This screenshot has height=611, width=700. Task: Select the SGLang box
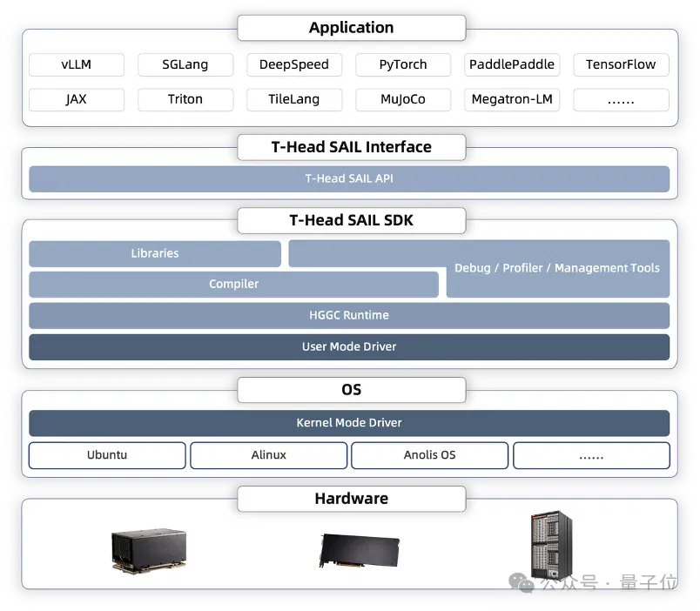(185, 64)
